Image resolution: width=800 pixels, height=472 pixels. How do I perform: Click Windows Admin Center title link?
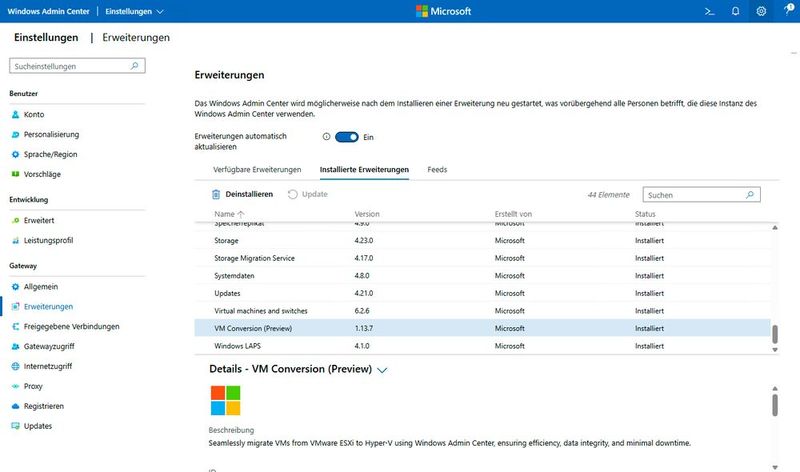pos(48,11)
